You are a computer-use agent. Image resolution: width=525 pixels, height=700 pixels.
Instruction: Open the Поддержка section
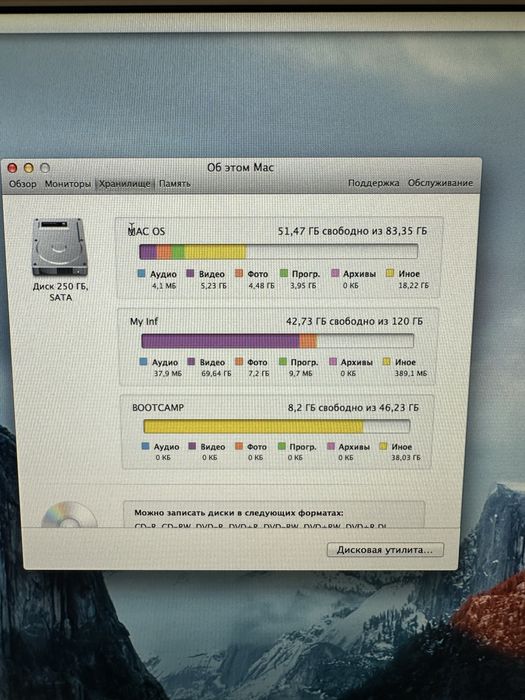[x=373, y=183]
